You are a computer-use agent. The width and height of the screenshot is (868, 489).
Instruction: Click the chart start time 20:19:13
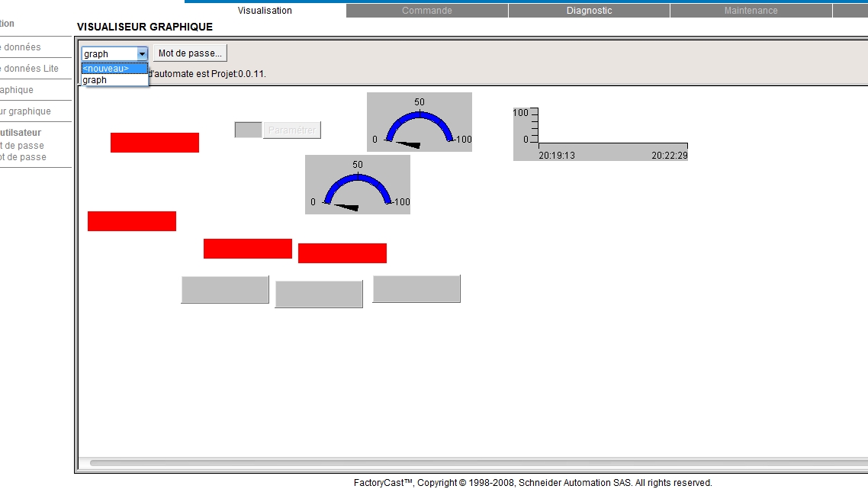[557, 156]
